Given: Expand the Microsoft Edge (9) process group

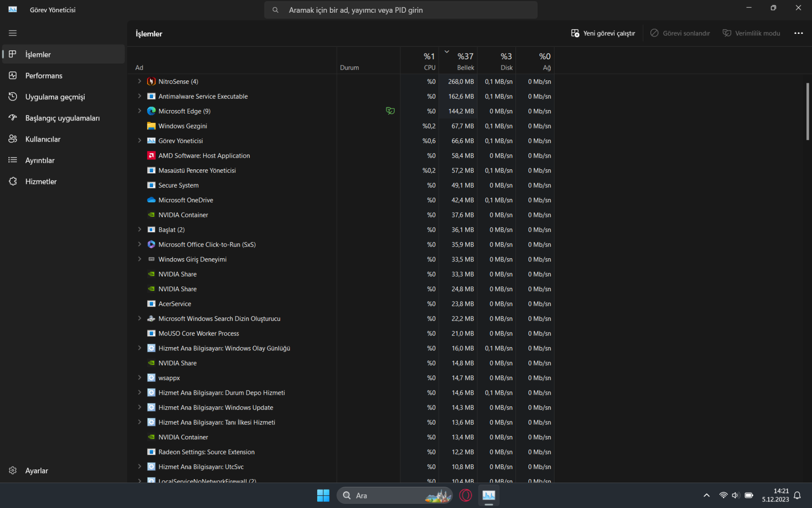Looking at the screenshot, I should (x=140, y=111).
